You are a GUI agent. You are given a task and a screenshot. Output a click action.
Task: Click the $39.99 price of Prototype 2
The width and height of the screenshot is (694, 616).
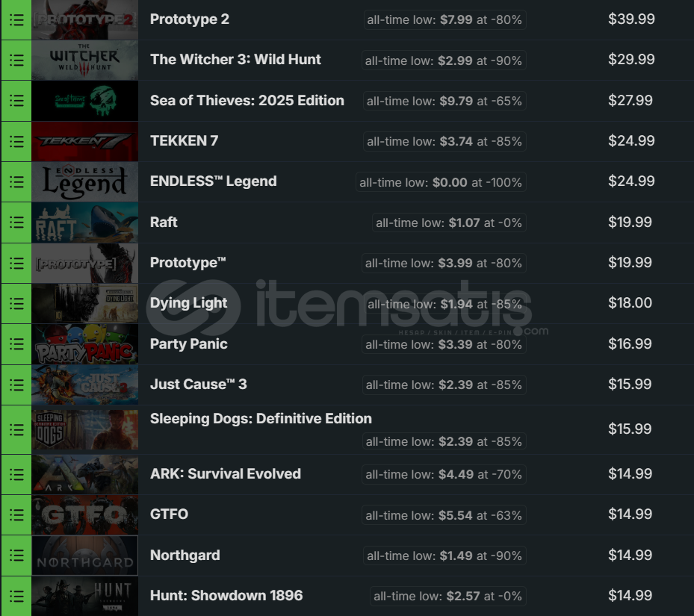coord(631,19)
